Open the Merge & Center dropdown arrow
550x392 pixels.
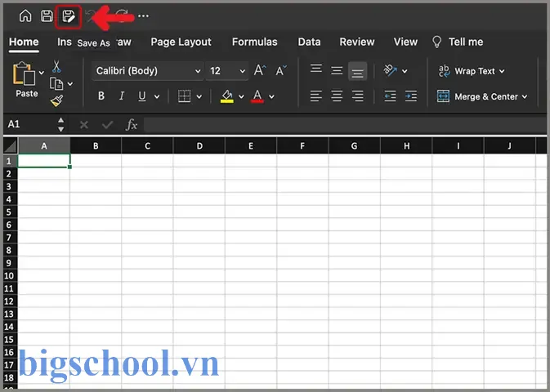click(525, 96)
